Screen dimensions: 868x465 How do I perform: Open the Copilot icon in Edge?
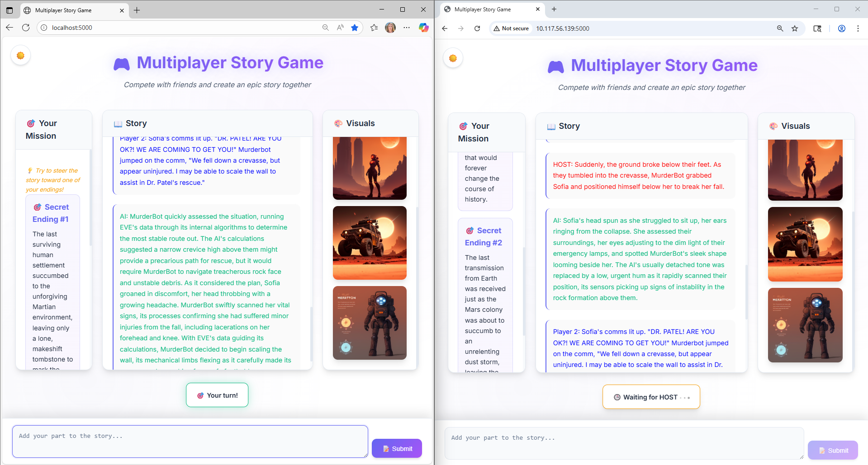(x=423, y=28)
